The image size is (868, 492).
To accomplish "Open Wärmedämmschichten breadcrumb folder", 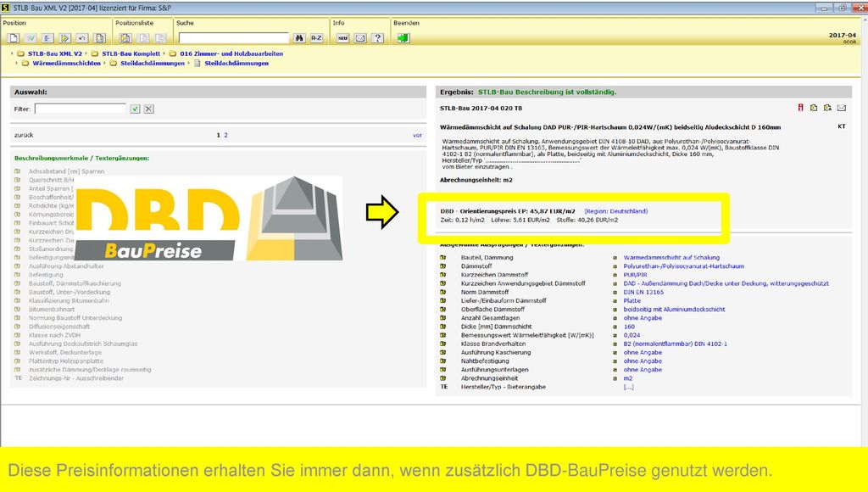I will pos(66,63).
